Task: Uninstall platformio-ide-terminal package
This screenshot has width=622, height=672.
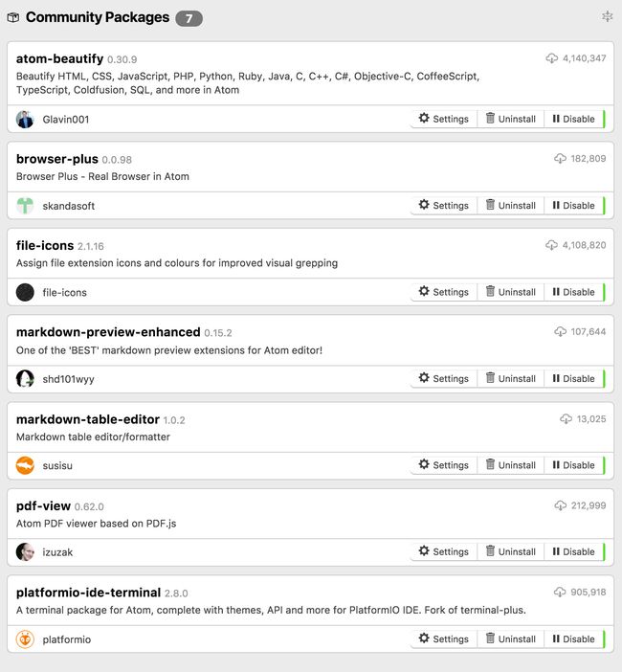Action: pyautogui.click(x=511, y=639)
